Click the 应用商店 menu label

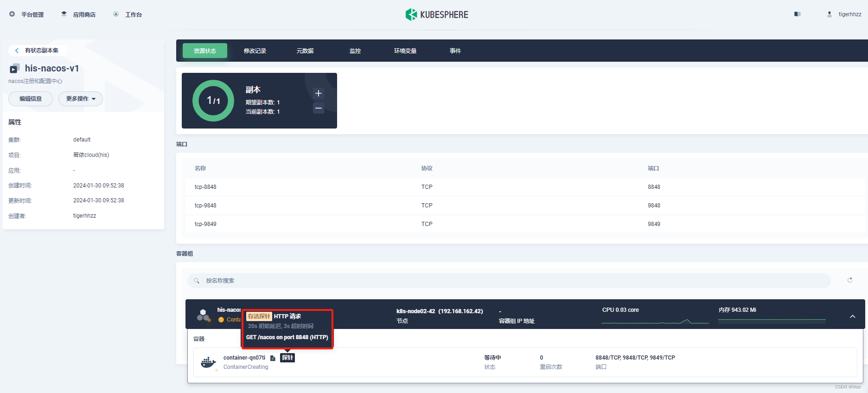84,15
